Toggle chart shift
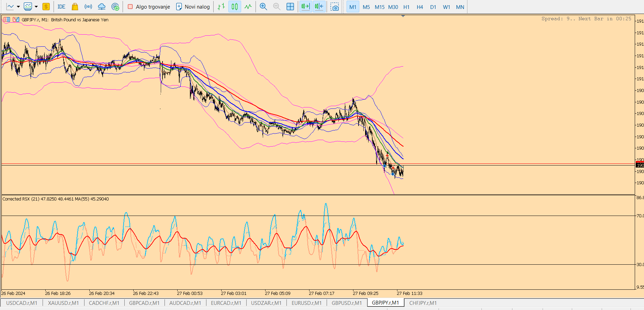 pos(319,7)
